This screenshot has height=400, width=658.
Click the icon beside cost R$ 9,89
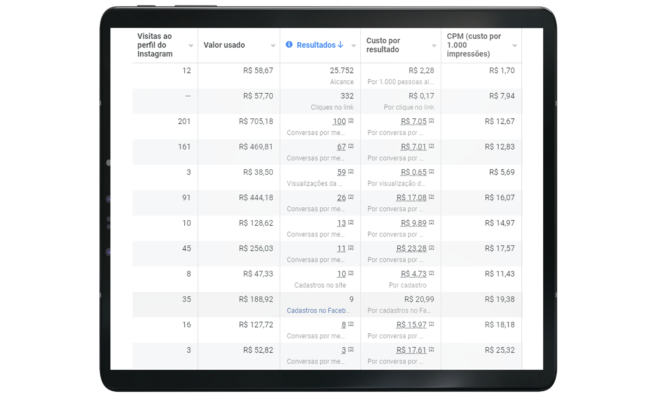pyautogui.click(x=431, y=222)
